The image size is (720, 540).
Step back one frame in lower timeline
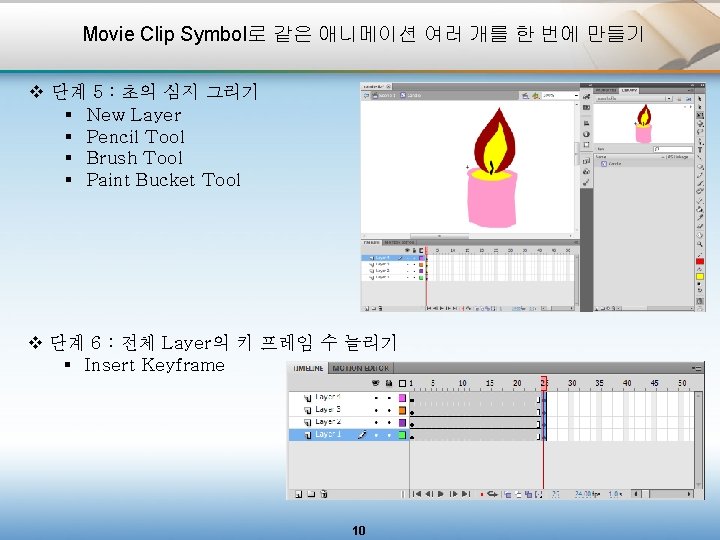(x=429, y=494)
